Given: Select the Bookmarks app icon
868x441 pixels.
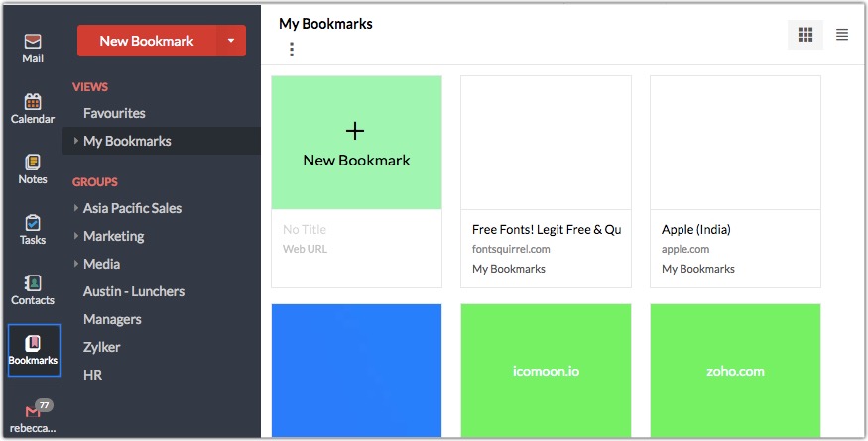Looking at the screenshot, I should pyautogui.click(x=33, y=350).
